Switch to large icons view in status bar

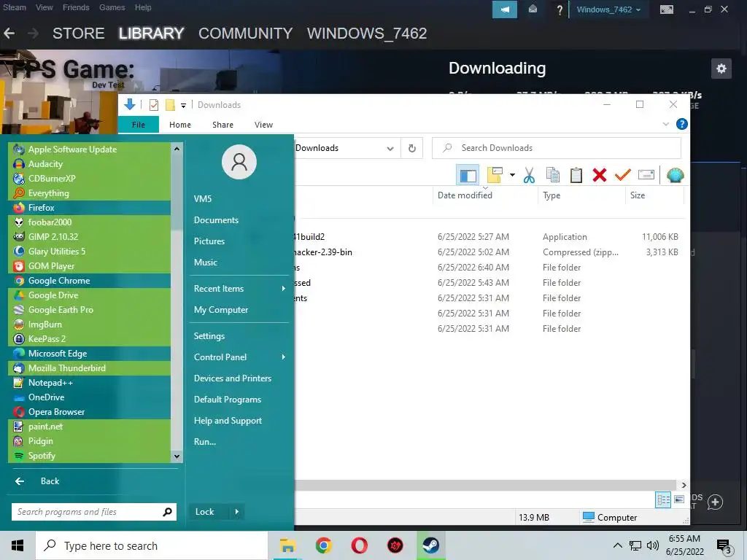coord(679,499)
